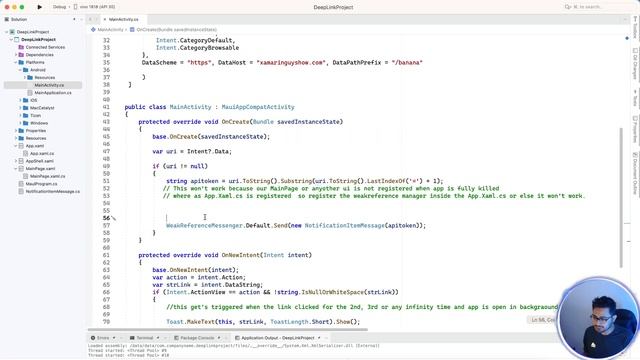
Task: Open the Document Outline side pad
Action: (635, 173)
